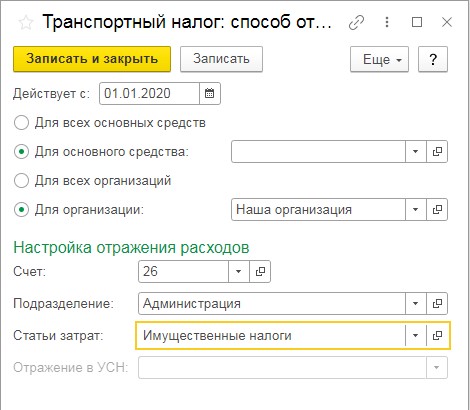Copy link to this form via chain icon

(x=356, y=23)
